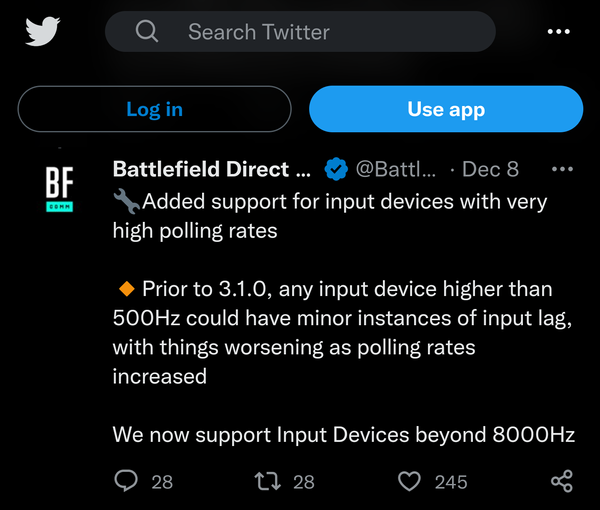Click the orange diamond emoji

[126, 289]
